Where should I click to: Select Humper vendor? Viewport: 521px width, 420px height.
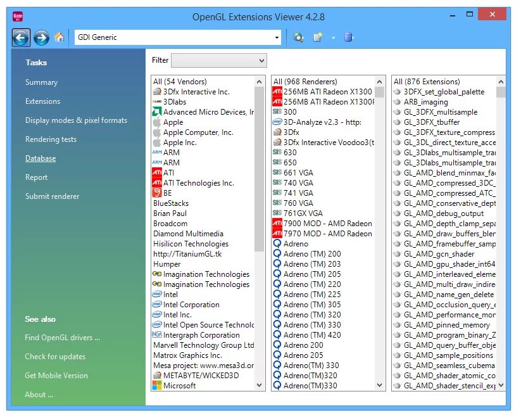pyautogui.click(x=166, y=264)
